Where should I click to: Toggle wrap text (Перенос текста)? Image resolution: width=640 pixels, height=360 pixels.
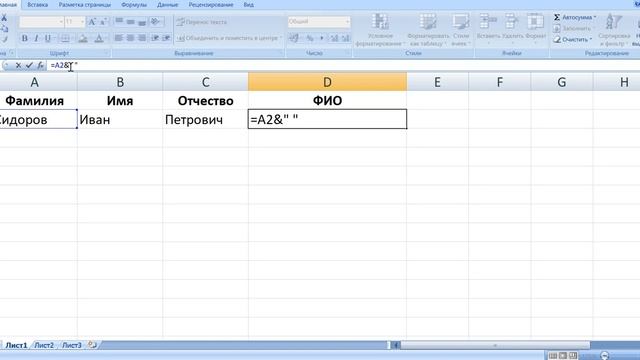point(202,22)
